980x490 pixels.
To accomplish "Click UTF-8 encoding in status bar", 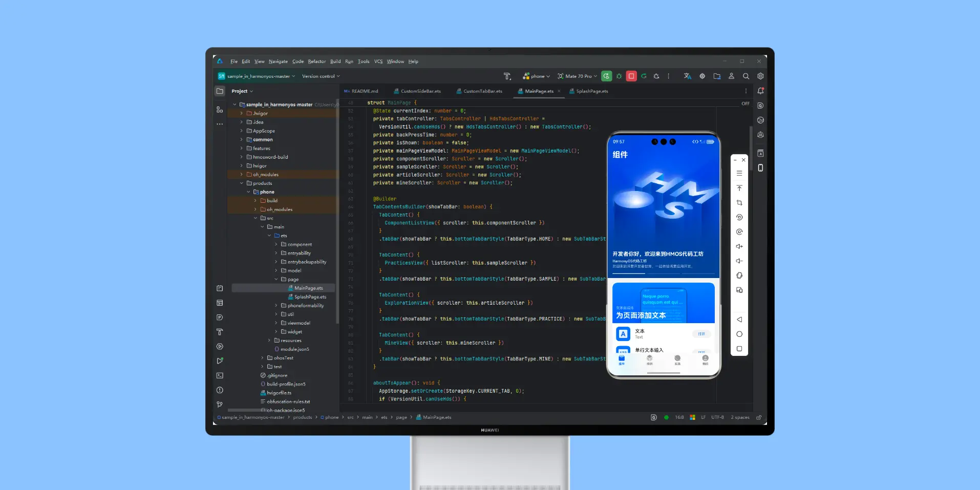I will pos(717,417).
